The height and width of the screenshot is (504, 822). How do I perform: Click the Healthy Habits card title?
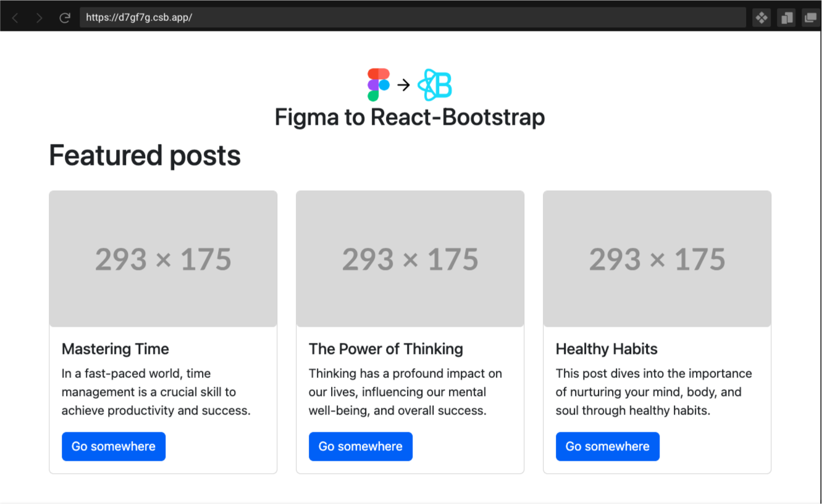[606, 349]
